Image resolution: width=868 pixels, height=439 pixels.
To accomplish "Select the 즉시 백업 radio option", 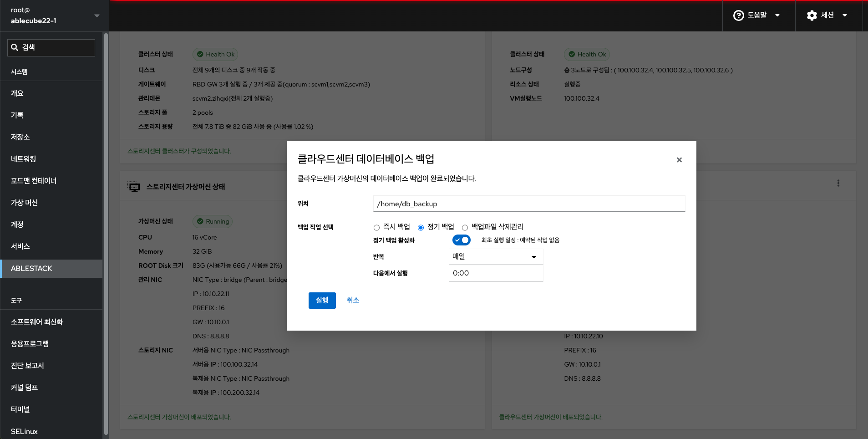I will [376, 228].
